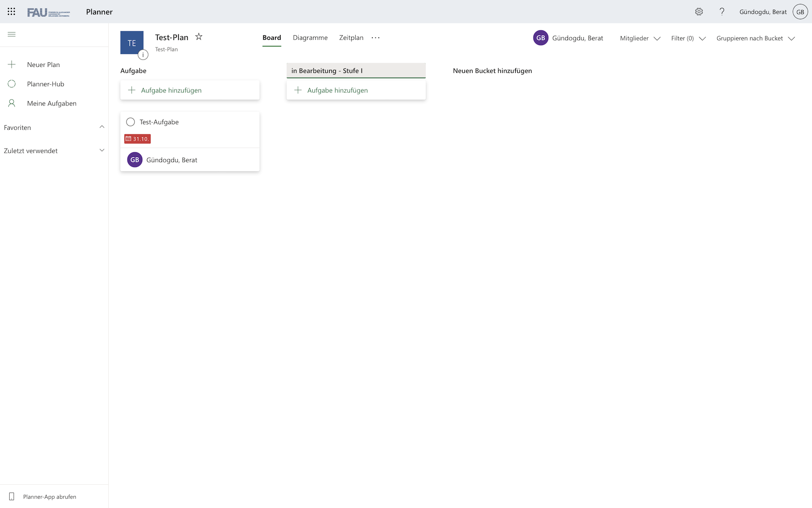This screenshot has width=812, height=508.
Task: Open the Mitglieder dropdown
Action: coord(640,38)
